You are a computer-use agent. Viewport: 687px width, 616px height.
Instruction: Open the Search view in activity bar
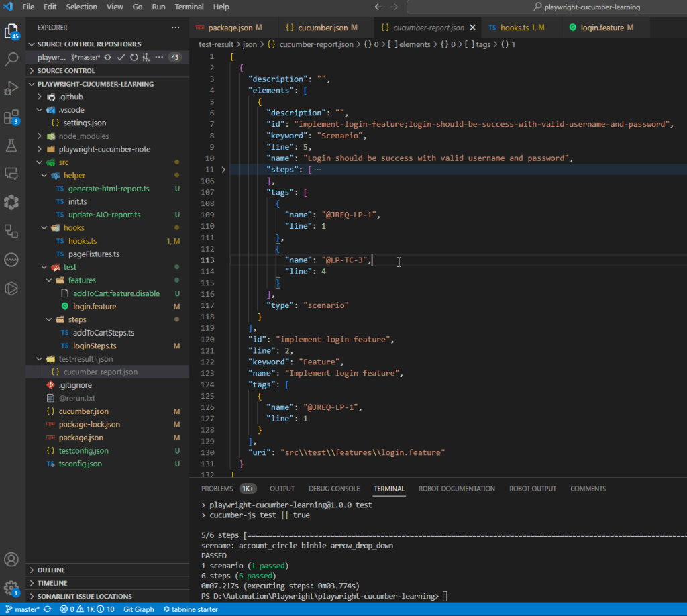(x=11, y=60)
